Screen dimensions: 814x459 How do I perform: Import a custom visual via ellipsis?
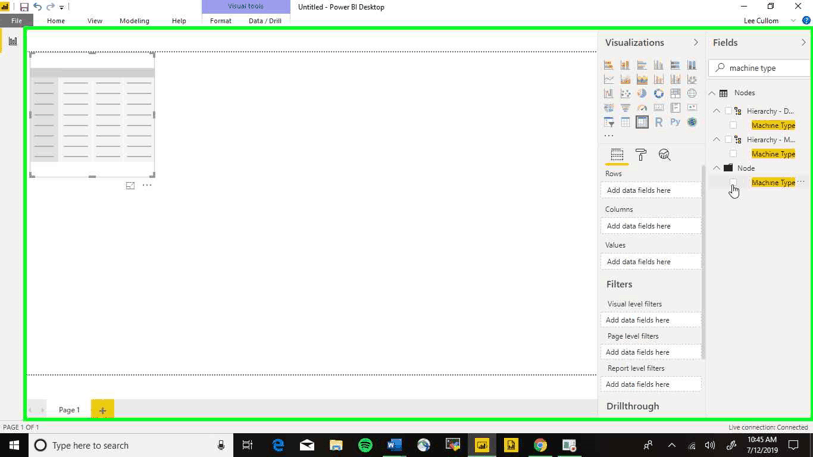pos(608,136)
